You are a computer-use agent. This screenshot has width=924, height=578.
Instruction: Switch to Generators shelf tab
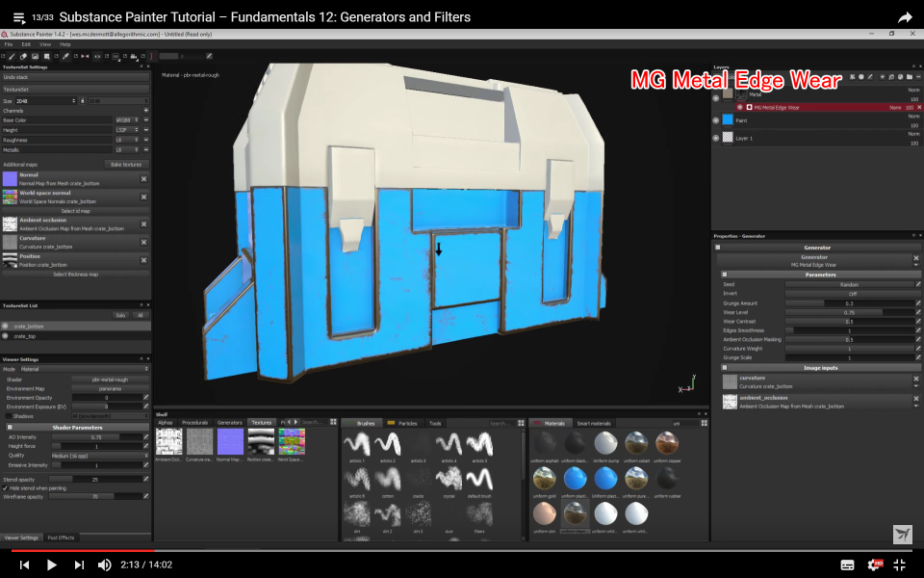tap(230, 423)
